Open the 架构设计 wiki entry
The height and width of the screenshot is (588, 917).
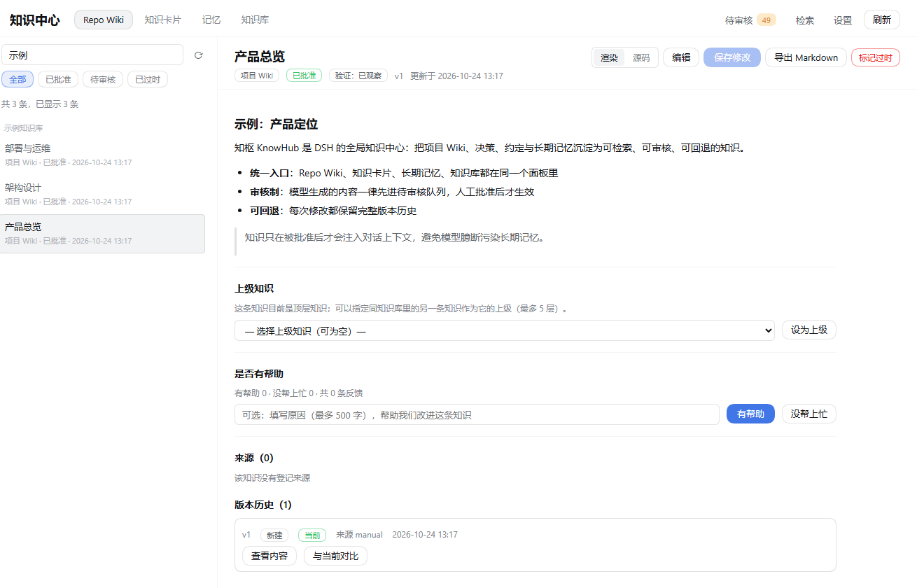point(102,194)
